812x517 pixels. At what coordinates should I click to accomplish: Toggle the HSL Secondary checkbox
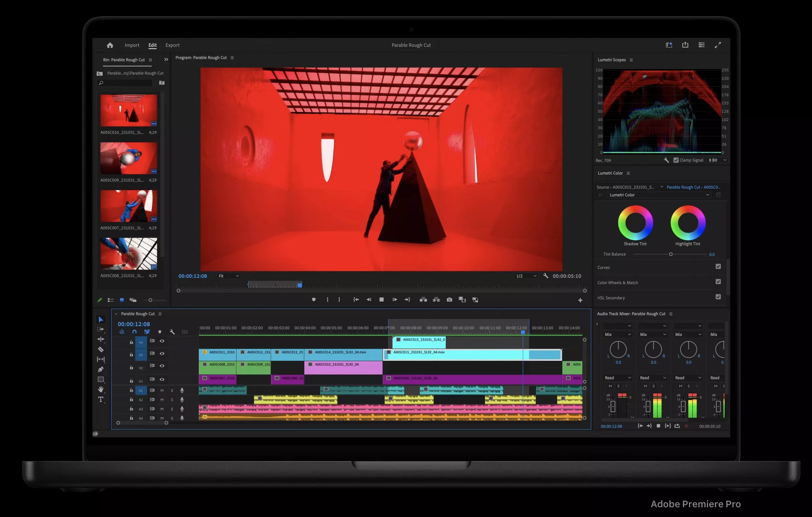click(718, 297)
